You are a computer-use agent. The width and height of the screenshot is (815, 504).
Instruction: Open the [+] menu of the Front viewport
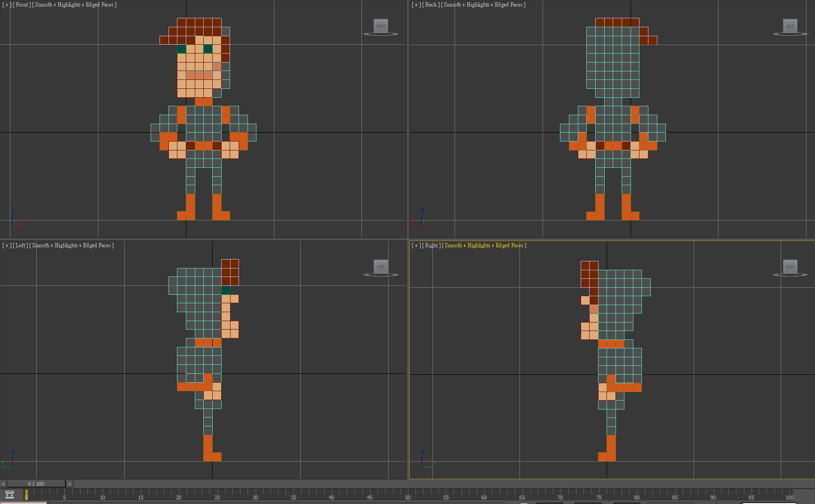click(7, 5)
